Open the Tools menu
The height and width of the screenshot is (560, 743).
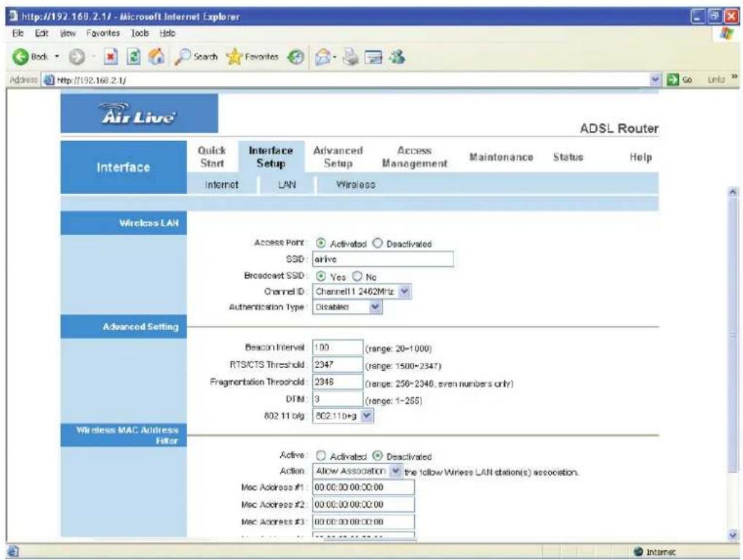(x=140, y=33)
